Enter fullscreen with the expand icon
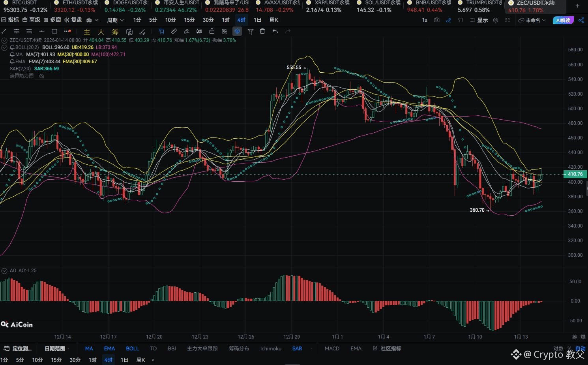Screen dimensions: 588x365 pos(507,20)
